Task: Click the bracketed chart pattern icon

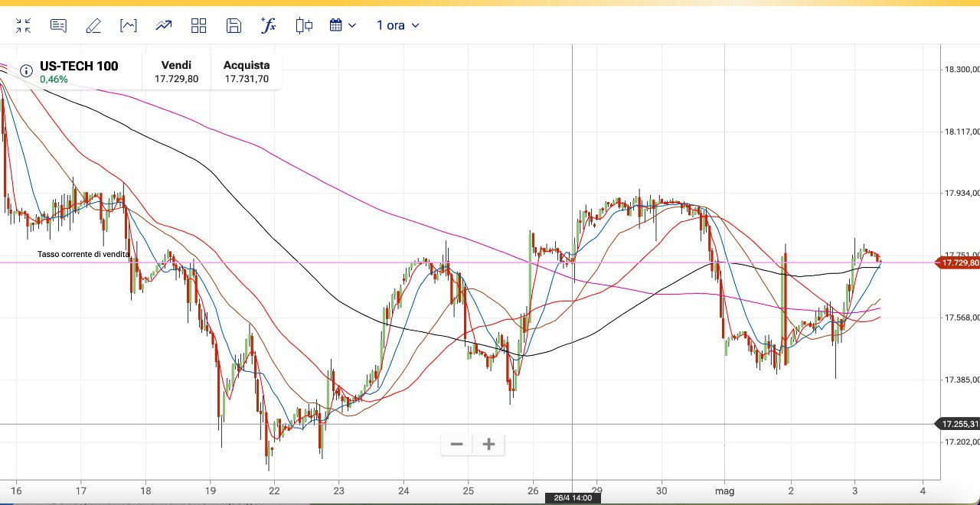Action: point(129,26)
